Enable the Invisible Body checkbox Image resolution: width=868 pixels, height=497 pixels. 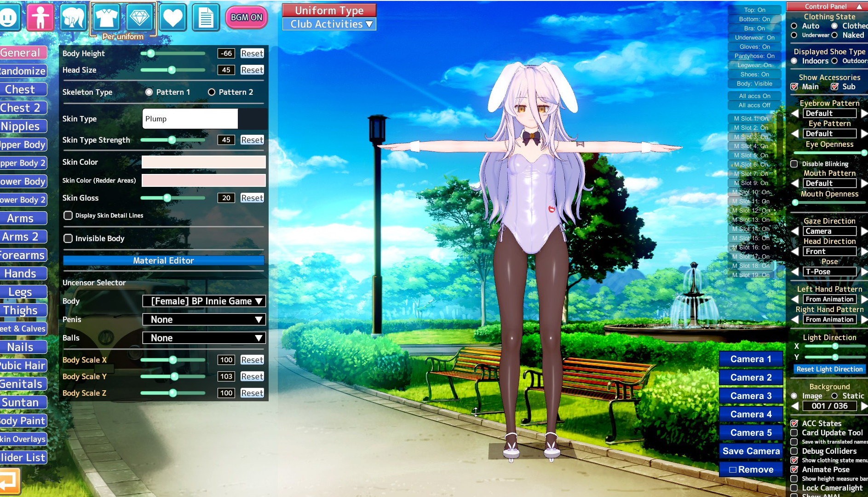tap(68, 238)
